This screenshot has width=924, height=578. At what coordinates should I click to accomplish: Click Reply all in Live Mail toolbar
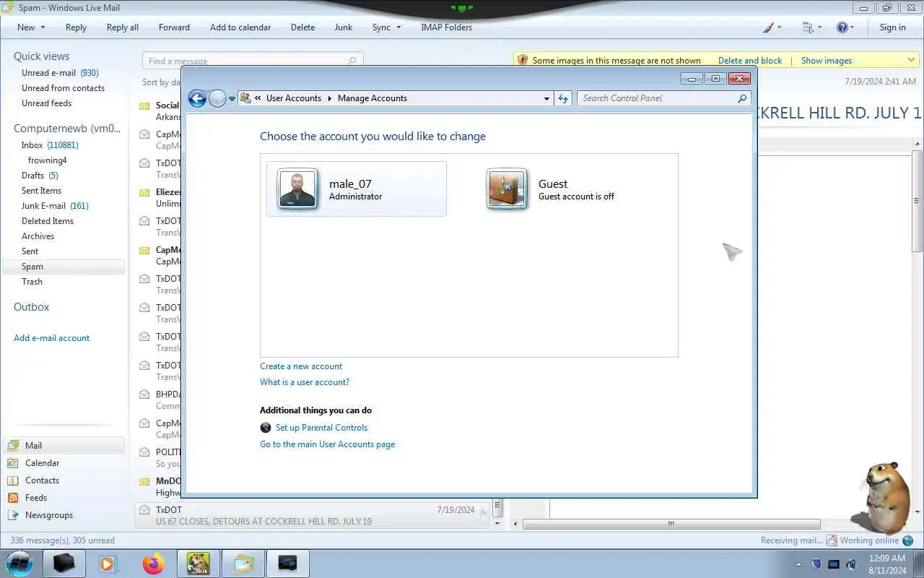[x=123, y=27]
